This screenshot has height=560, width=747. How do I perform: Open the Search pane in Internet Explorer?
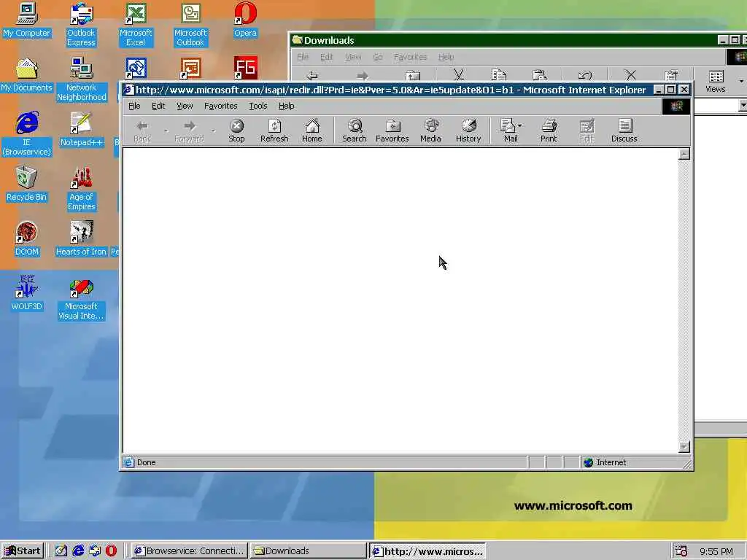click(355, 131)
